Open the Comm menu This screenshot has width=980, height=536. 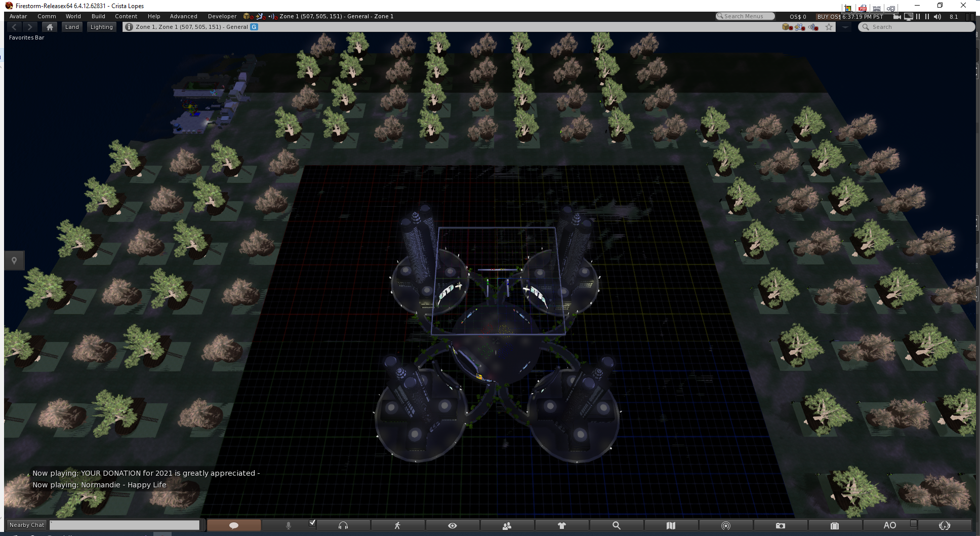47,16
